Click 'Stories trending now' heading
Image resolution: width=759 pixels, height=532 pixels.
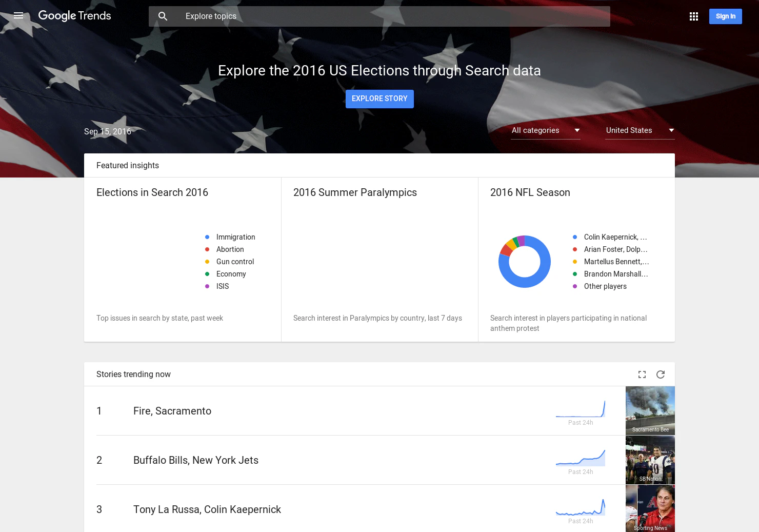pos(133,374)
